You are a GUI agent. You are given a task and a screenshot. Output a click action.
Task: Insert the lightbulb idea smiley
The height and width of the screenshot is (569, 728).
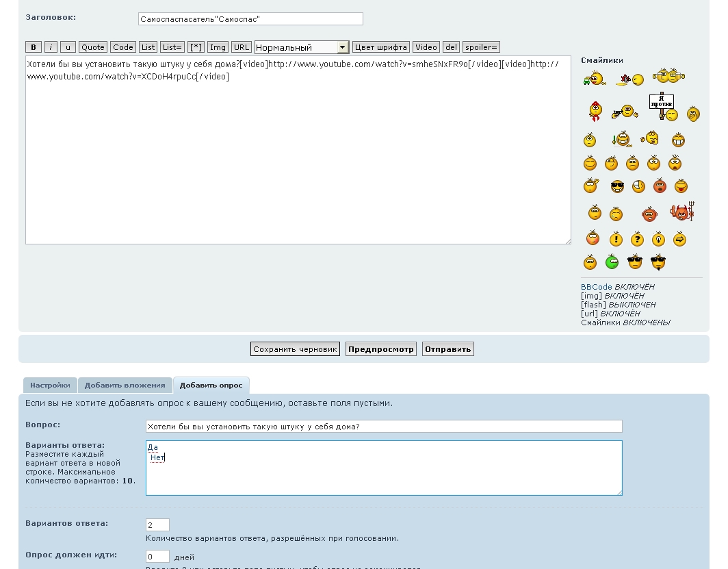point(658,239)
